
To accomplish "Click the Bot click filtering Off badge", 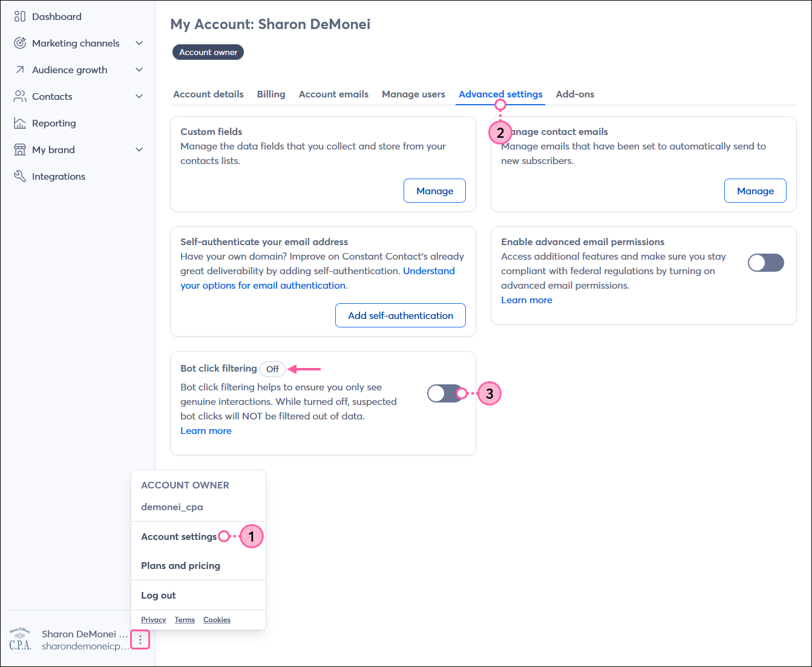I will pos(272,369).
